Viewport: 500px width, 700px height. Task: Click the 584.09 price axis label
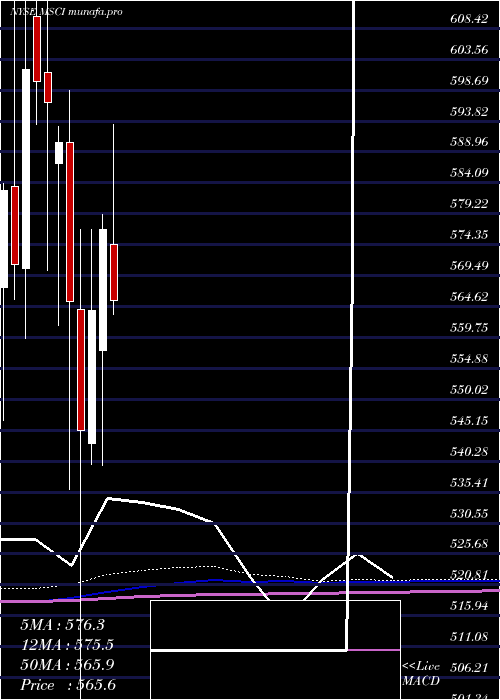point(469,173)
